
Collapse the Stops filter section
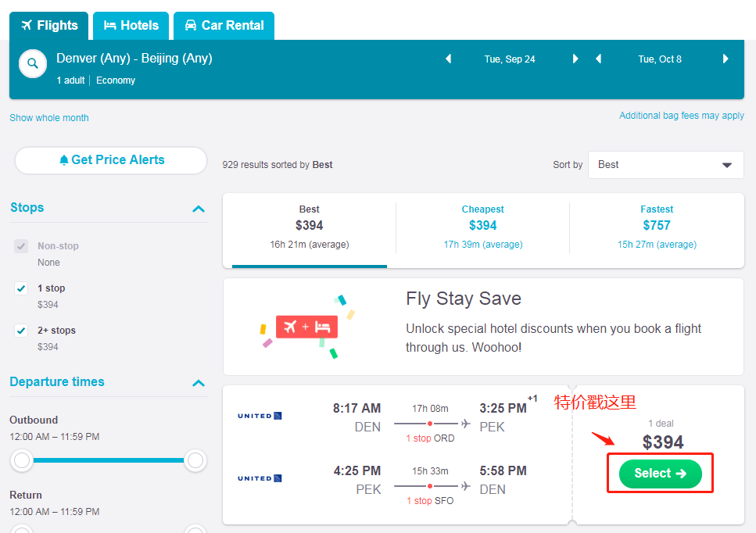199,209
